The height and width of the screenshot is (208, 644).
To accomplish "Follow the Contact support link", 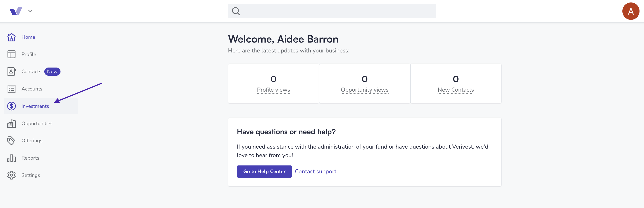I will [315, 172].
